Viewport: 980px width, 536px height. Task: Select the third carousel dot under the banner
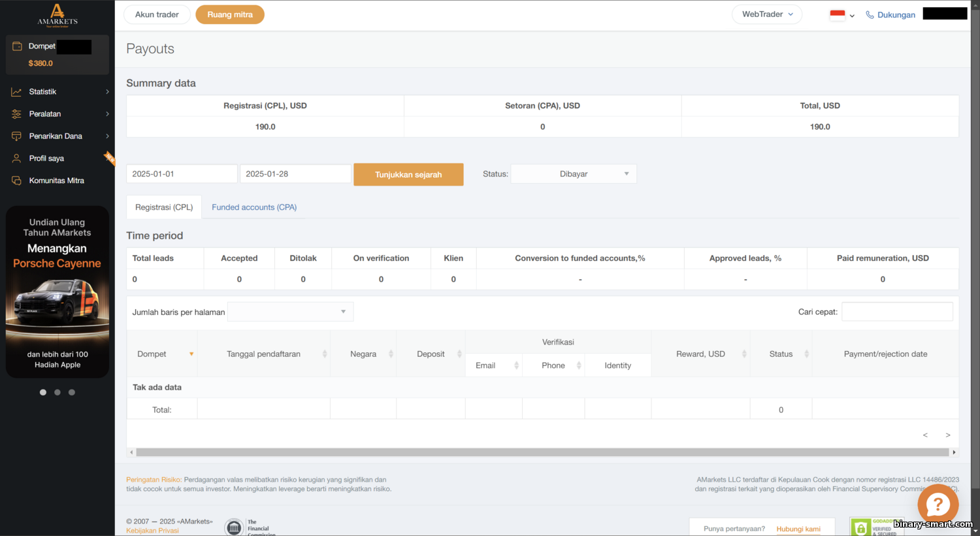pos(72,392)
